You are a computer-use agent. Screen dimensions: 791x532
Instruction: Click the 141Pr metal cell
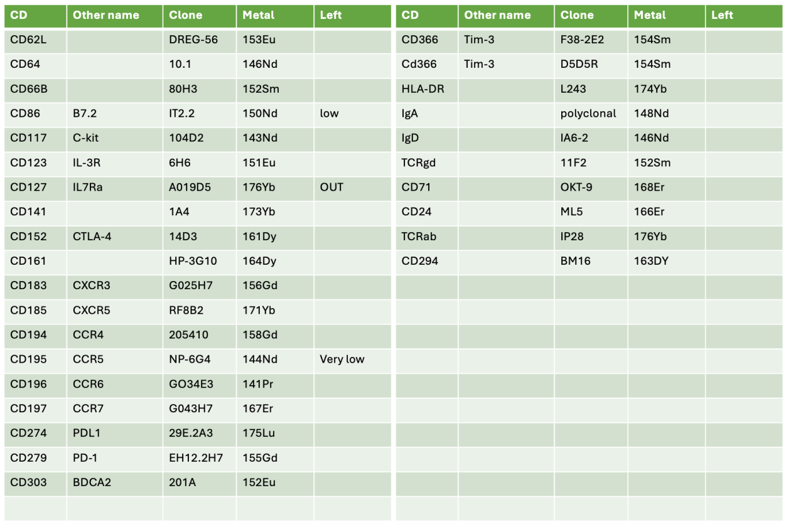click(x=257, y=384)
